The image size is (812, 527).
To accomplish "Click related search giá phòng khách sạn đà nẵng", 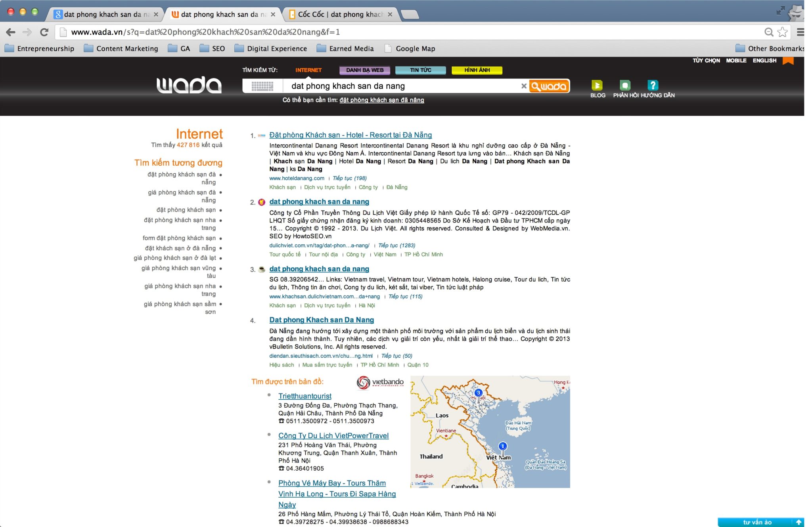I will pos(182,196).
